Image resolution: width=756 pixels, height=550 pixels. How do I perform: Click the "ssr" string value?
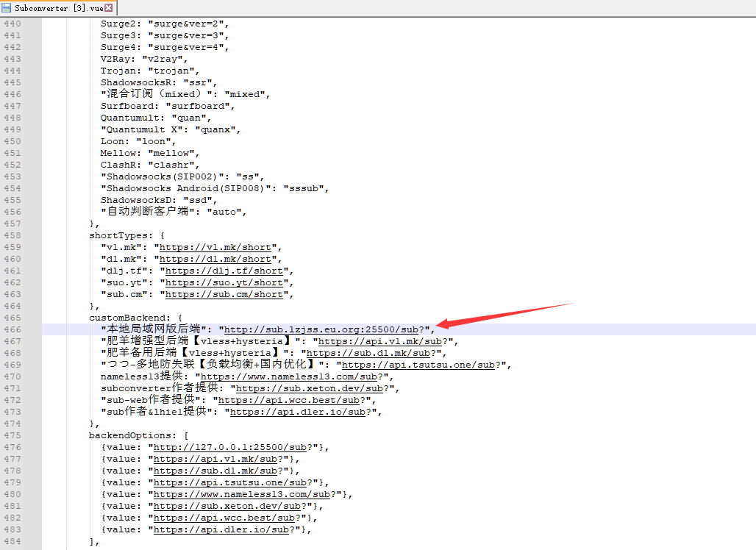pyautogui.click(x=198, y=82)
